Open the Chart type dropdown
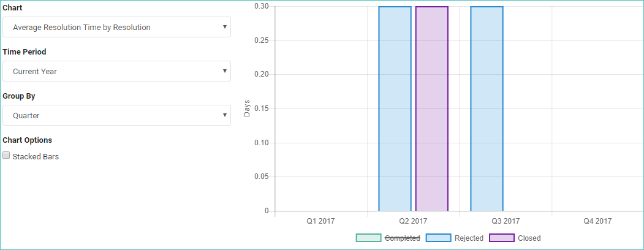Viewport: 644px width, 250px height. point(116,27)
